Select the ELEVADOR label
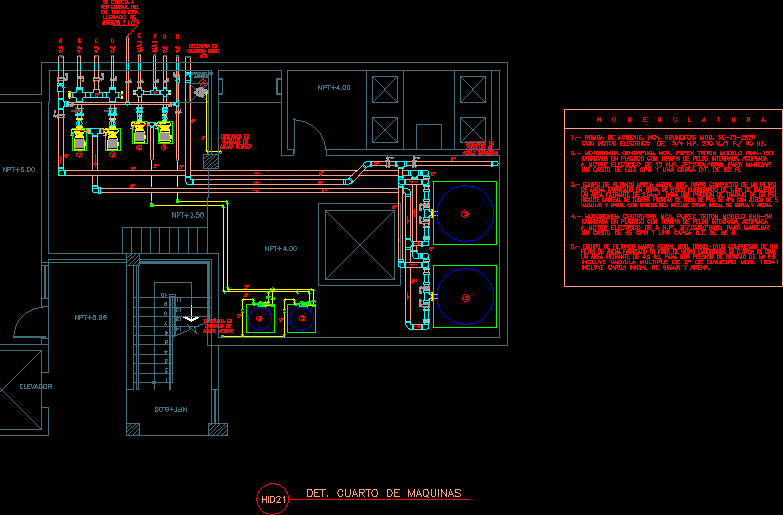Viewport: 783px width, 515px height. coord(35,386)
